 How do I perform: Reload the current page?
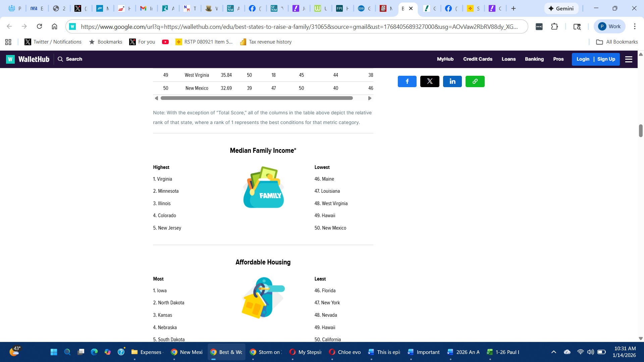click(39, 26)
